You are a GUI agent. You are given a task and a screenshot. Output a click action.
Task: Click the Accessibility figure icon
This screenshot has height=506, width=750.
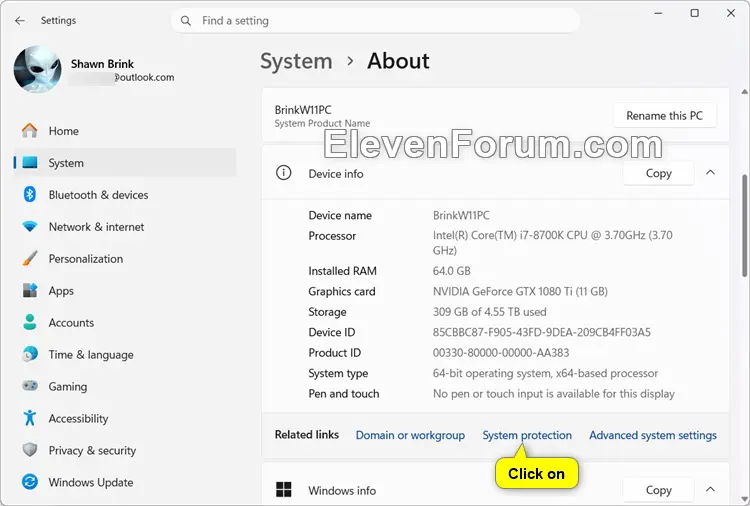(x=30, y=418)
